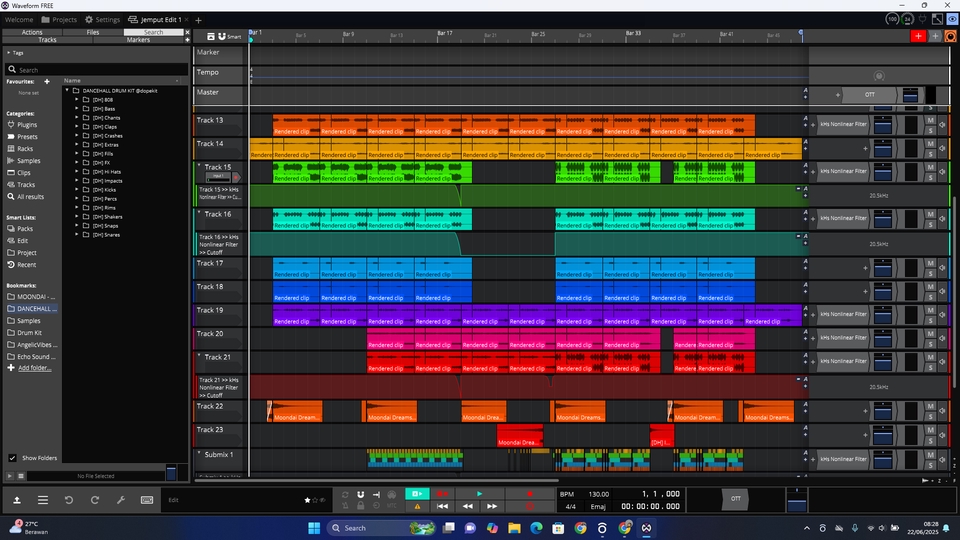Toggle loop mode in transport
The height and width of the screenshot is (540, 960).
pos(345,495)
